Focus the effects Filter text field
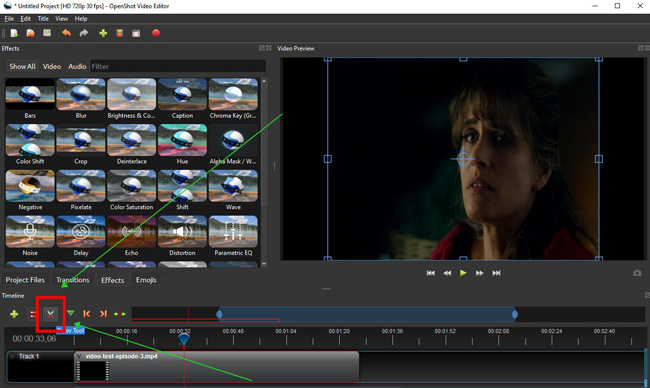The height and width of the screenshot is (388, 650). pyautogui.click(x=178, y=66)
